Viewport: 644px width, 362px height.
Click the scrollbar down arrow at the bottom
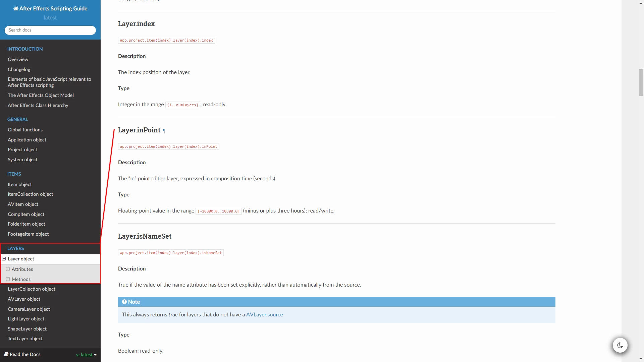coord(641,359)
